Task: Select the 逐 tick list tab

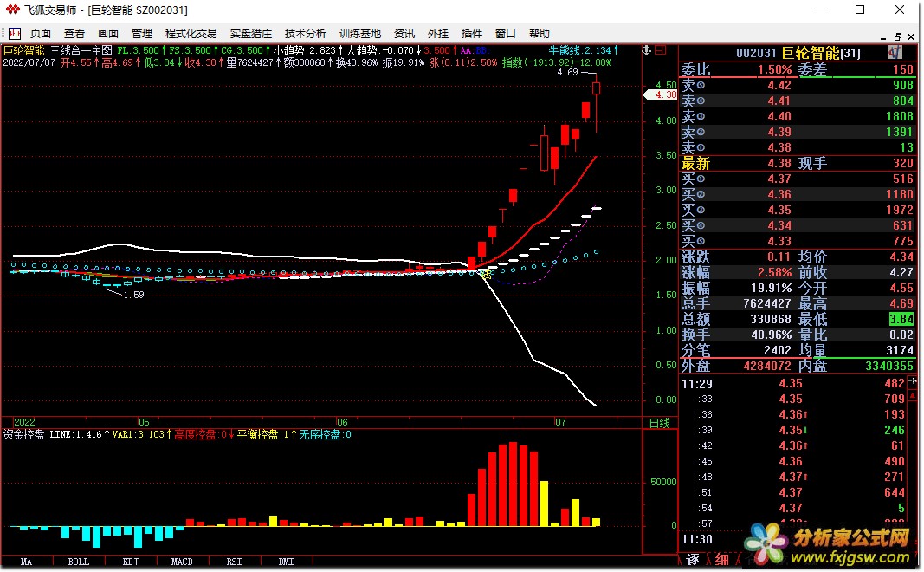Action: 693,560
